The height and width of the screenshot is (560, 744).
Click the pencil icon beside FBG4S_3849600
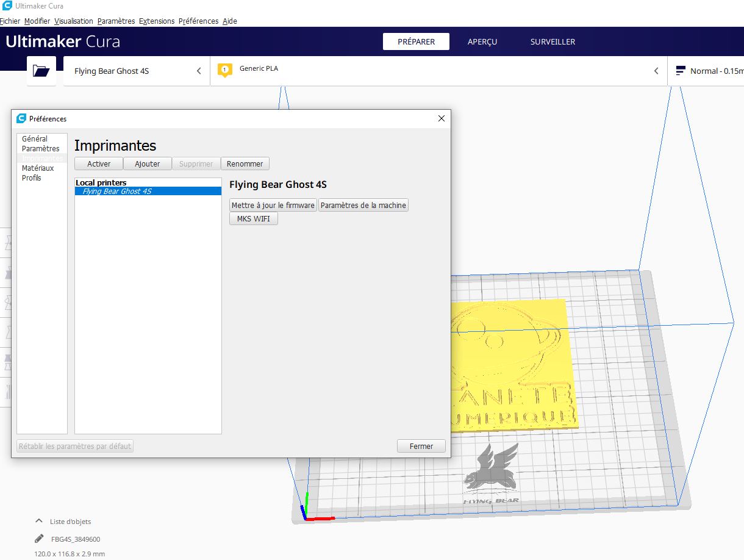[39, 539]
